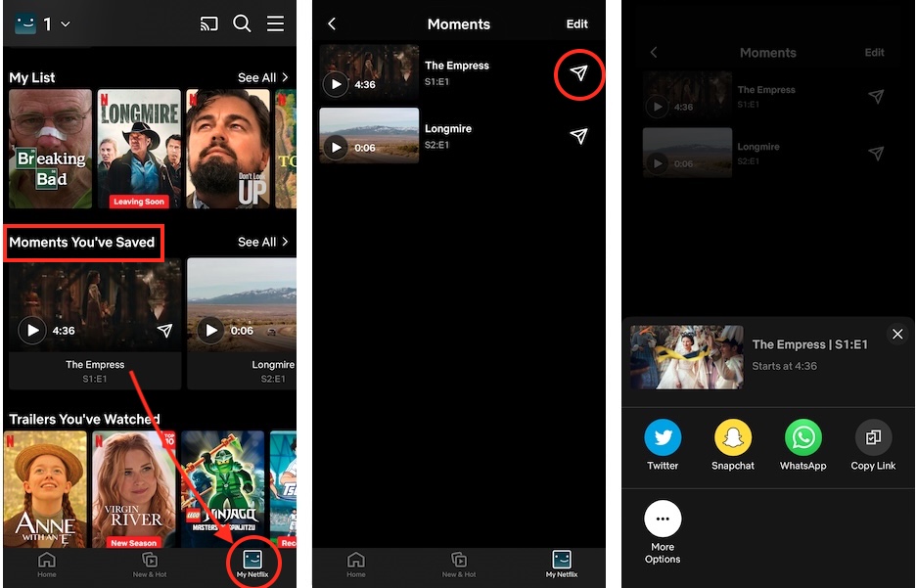Close the share sheet

(897, 335)
